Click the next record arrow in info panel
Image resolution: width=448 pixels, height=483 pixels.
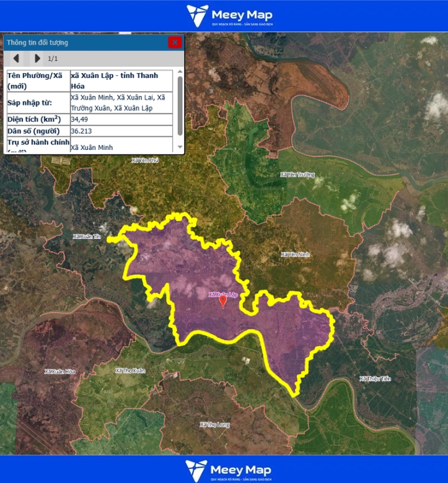37,58
